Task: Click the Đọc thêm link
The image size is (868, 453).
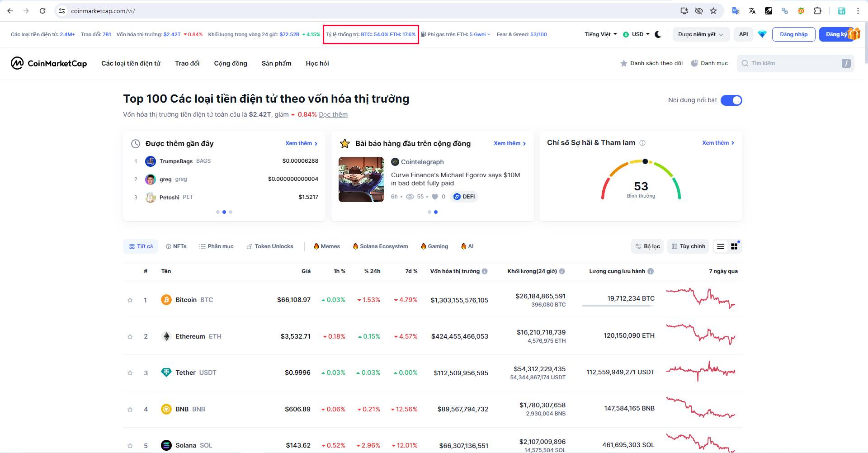Action: pyautogui.click(x=333, y=114)
